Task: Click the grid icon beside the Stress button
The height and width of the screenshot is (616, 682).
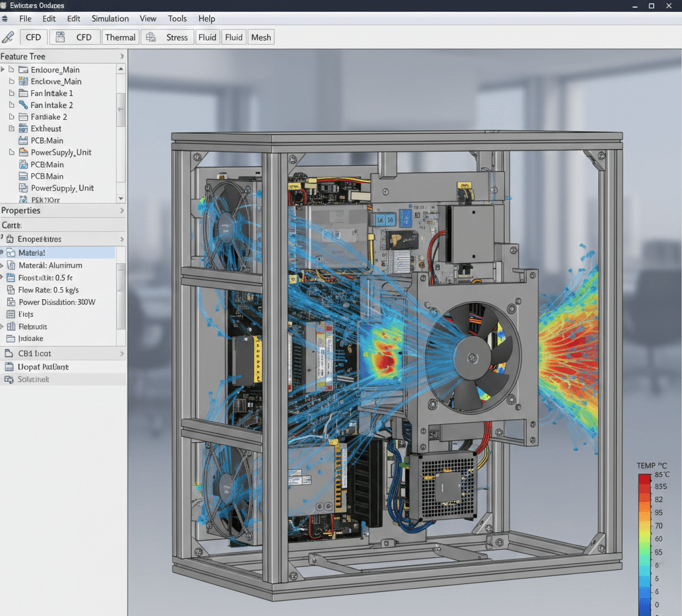Action: [x=151, y=37]
